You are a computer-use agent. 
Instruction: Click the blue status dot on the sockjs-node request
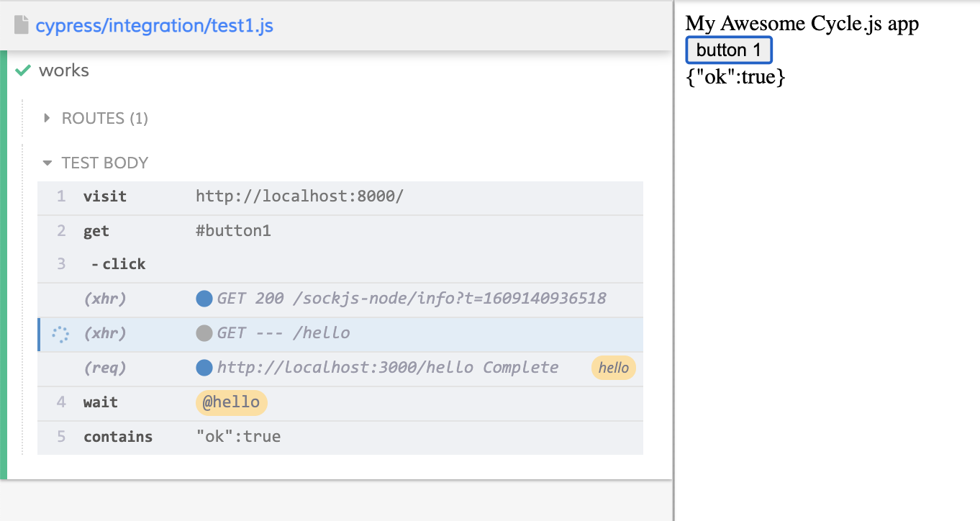click(204, 298)
